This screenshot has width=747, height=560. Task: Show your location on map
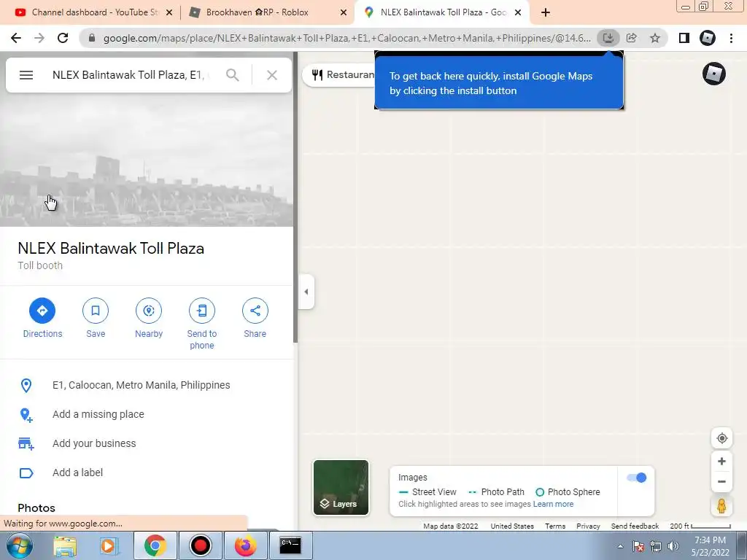pos(721,438)
